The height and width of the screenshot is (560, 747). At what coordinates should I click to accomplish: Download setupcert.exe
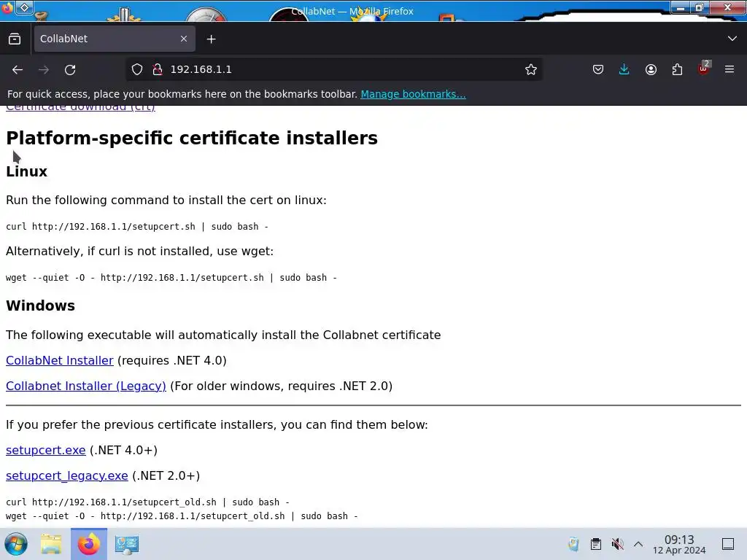click(x=46, y=451)
